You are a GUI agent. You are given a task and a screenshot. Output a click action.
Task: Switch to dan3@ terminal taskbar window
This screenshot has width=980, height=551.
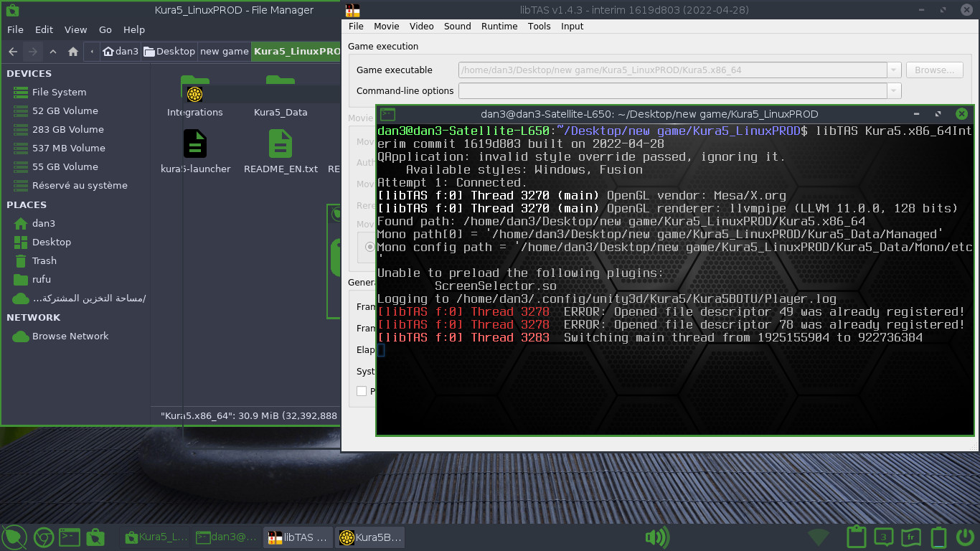[227, 537]
